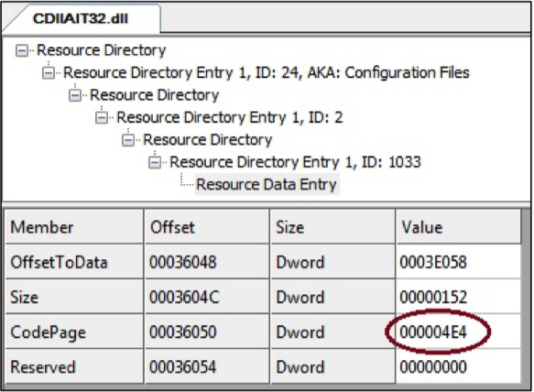Click the CodePage value 000004E4

click(x=459, y=332)
